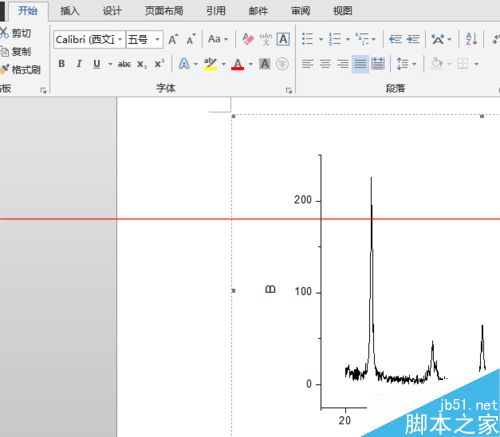This screenshot has height=437, width=500.
Task: Toggle Italic formatting
Action: [x=79, y=64]
